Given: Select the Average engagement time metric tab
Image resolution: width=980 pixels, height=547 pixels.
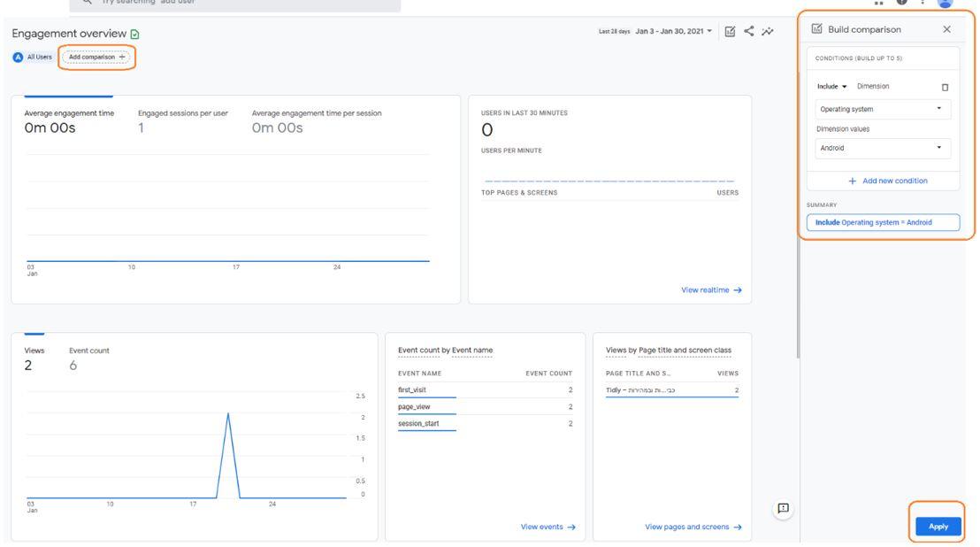Looking at the screenshot, I should click(69, 120).
